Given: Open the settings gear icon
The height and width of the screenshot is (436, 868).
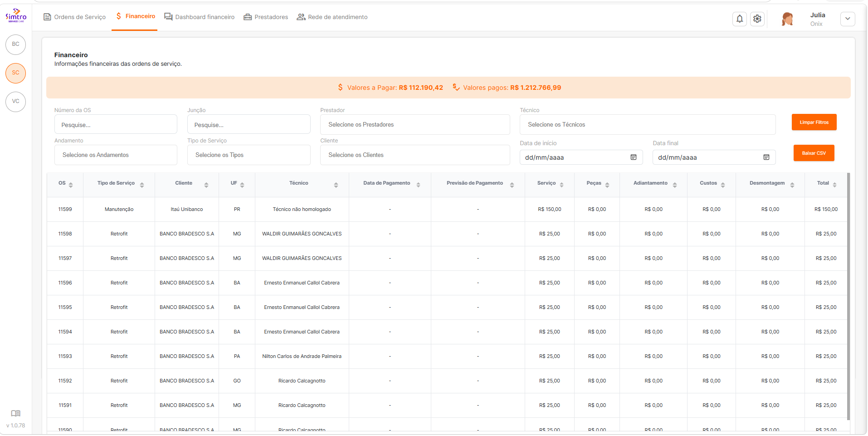Looking at the screenshot, I should point(757,19).
